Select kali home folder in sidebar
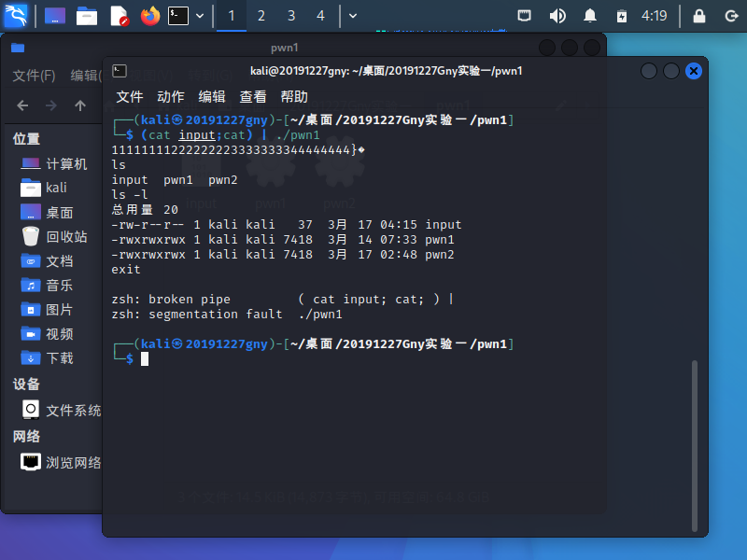The image size is (747, 560). [x=44, y=189]
